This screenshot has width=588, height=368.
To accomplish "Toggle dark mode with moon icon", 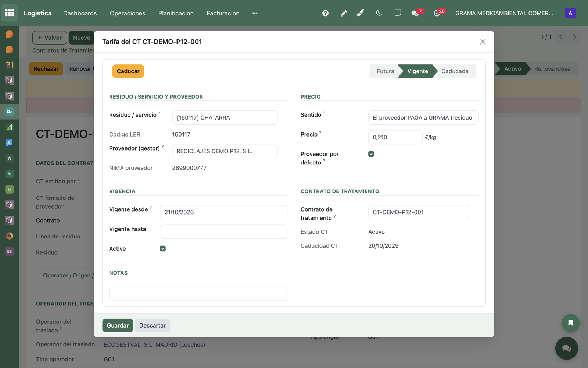I will (x=379, y=13).
